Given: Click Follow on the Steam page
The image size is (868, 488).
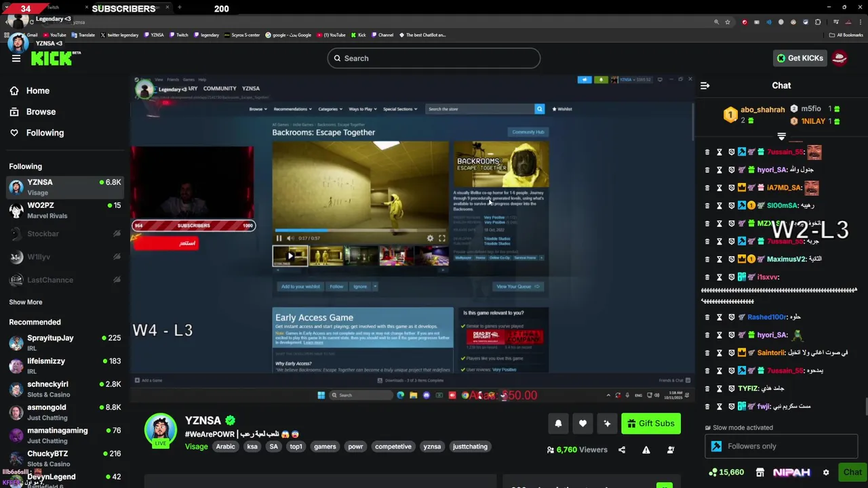Looking at the screenshot, I should pyautogui.click(x=336, y=287).
